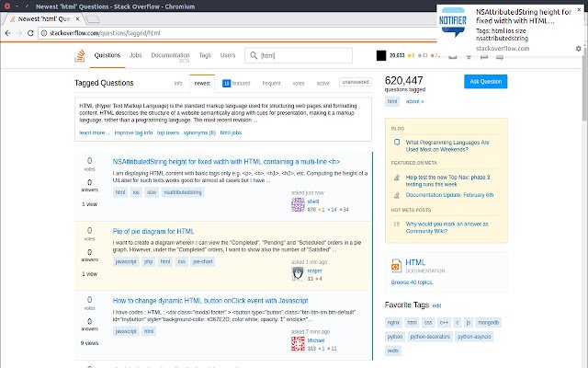Open a new browser tab
This screenshot has height=368, width=588.
tap(93, 18)
